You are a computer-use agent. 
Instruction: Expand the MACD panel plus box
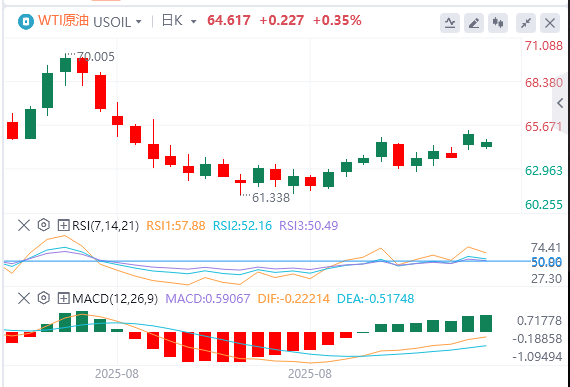point(63,299)
